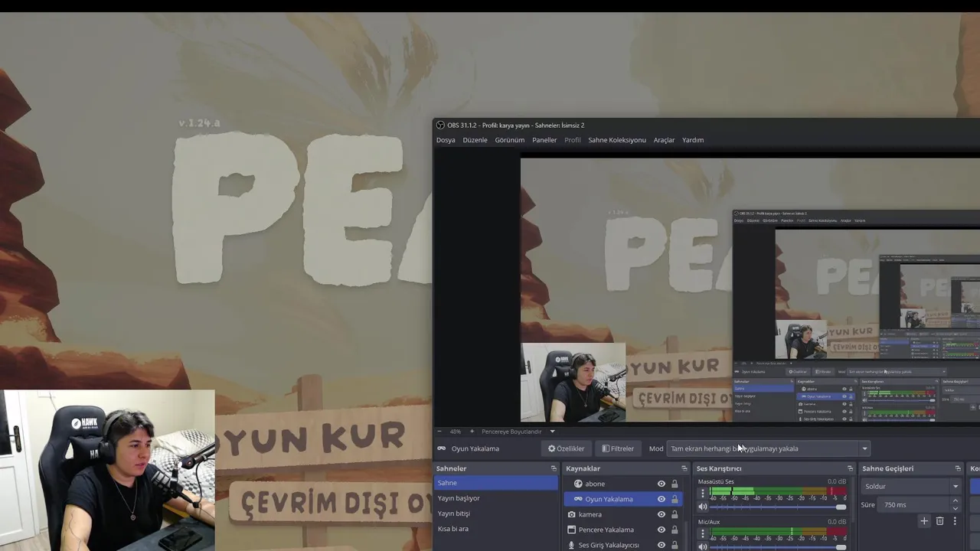Click the Oyun Yakalama gamepad icon in source toolbar
Viewport: 980px width, 551px height.
[442, 448]
